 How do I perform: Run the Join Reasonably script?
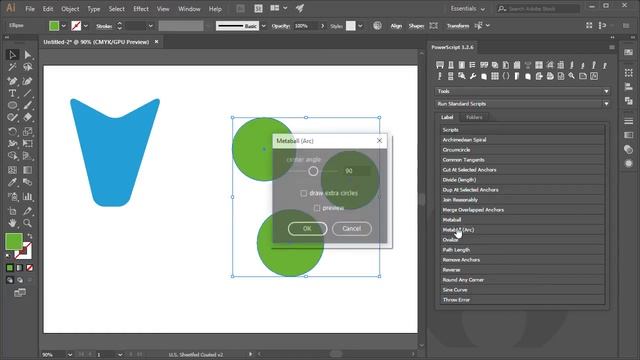click(522, 200)
